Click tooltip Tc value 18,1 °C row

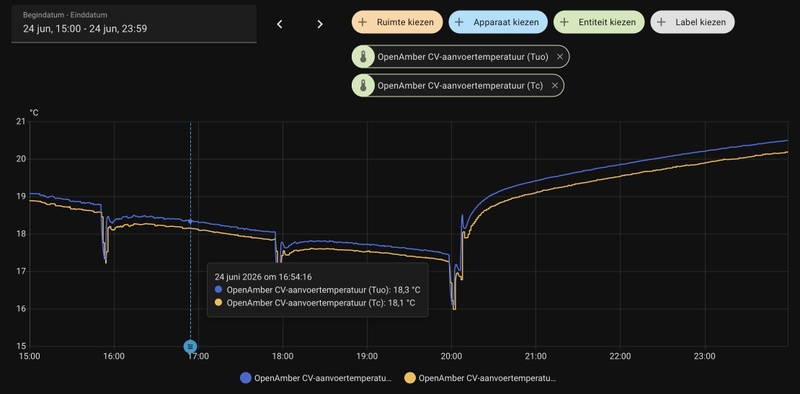[x=315, y=303]
